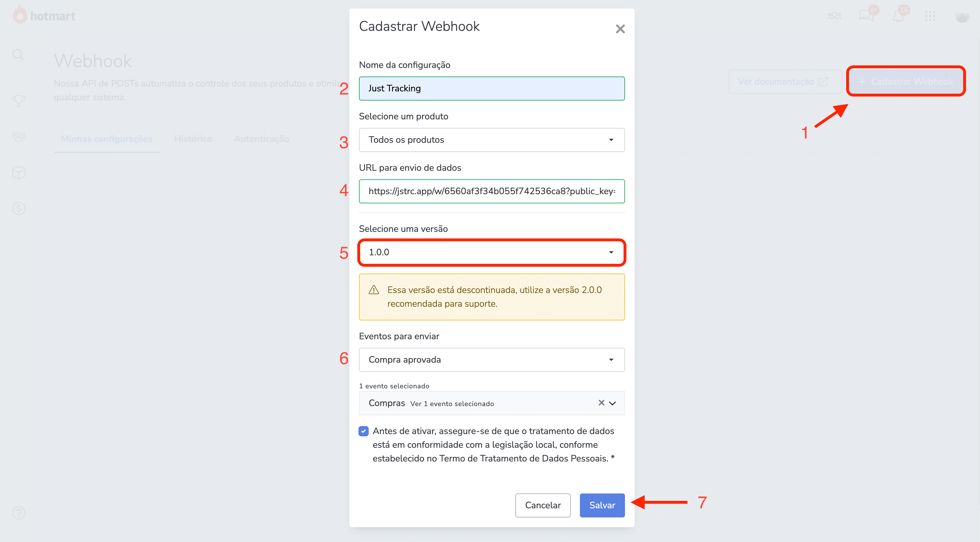Open the dollar sales sidebar icon

click(x=19, y=208)
